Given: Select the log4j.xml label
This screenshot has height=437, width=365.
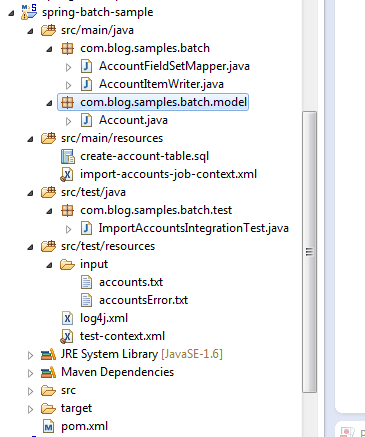Looking at the screenshot, I should (x=104, y=318).
